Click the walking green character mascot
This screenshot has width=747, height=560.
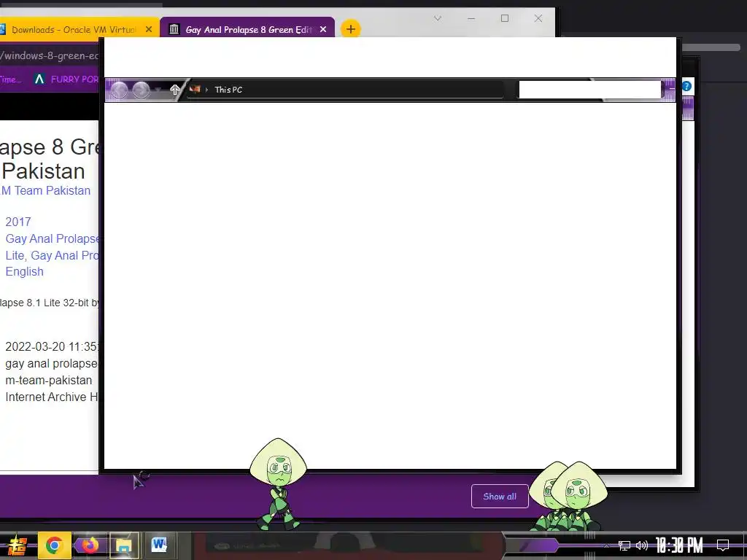279,483
